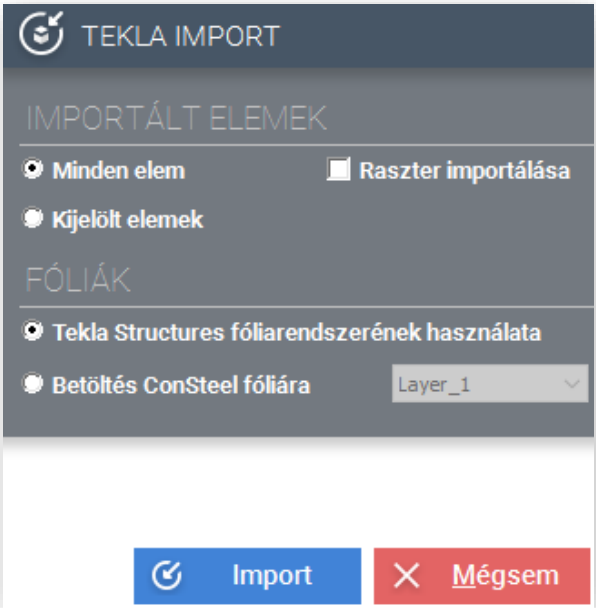Click the chevron arrow of Layer_1 combo box
The height and width of the screenshot is (608, 596).
point(572,384)
